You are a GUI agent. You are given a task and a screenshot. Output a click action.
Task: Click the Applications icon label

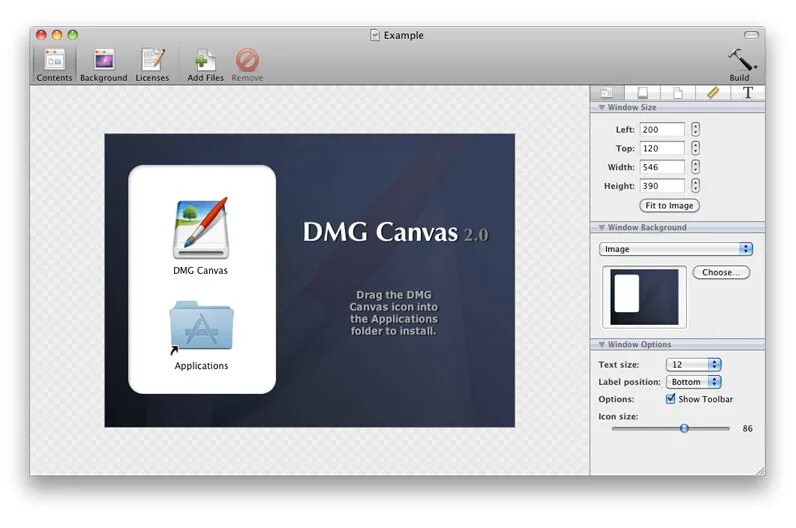click(201, 366)
